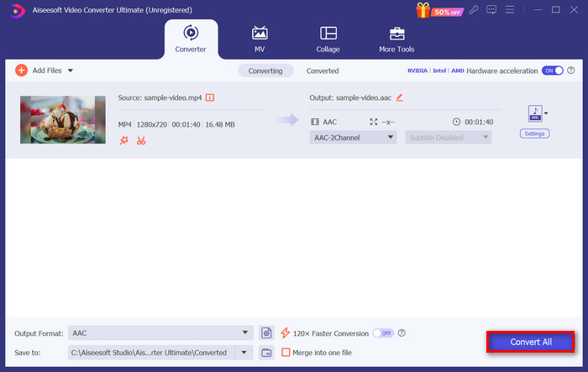The height and width of the screenshot is (372, 588).
Task: Click the 120x Faster Conversion lightning icon
Action: point(285,333)
